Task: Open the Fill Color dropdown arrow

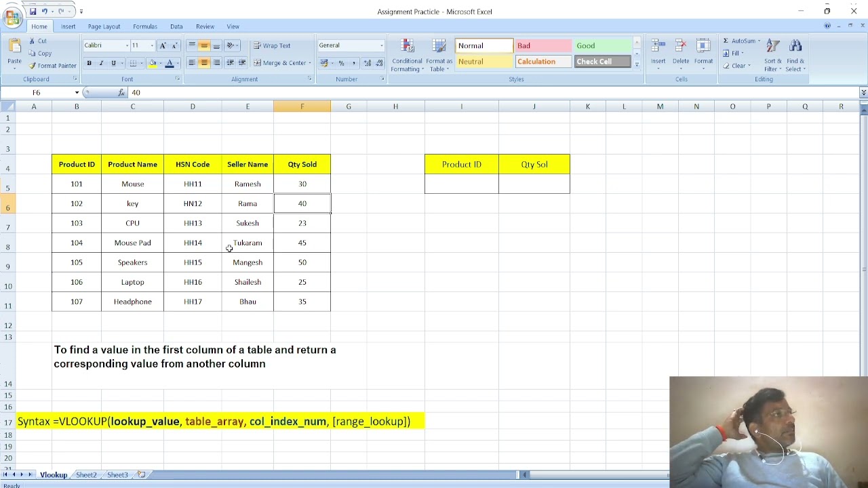Action: [x=160, y=63]
